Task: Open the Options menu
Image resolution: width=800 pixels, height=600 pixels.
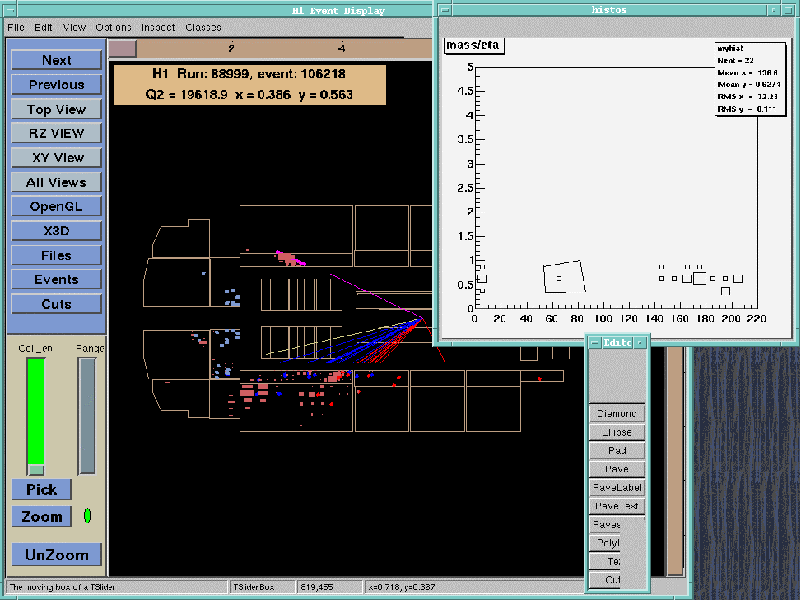Action: coord(113,27)
